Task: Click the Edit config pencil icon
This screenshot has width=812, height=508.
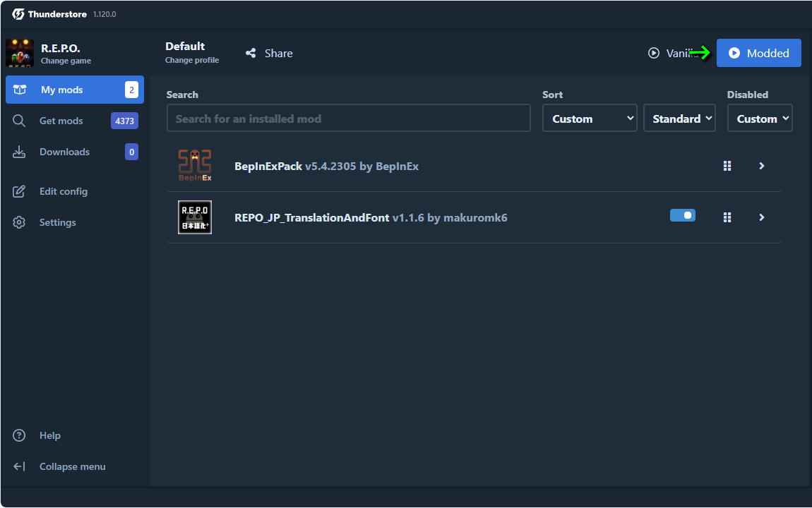Action: [x=19, y=191]
